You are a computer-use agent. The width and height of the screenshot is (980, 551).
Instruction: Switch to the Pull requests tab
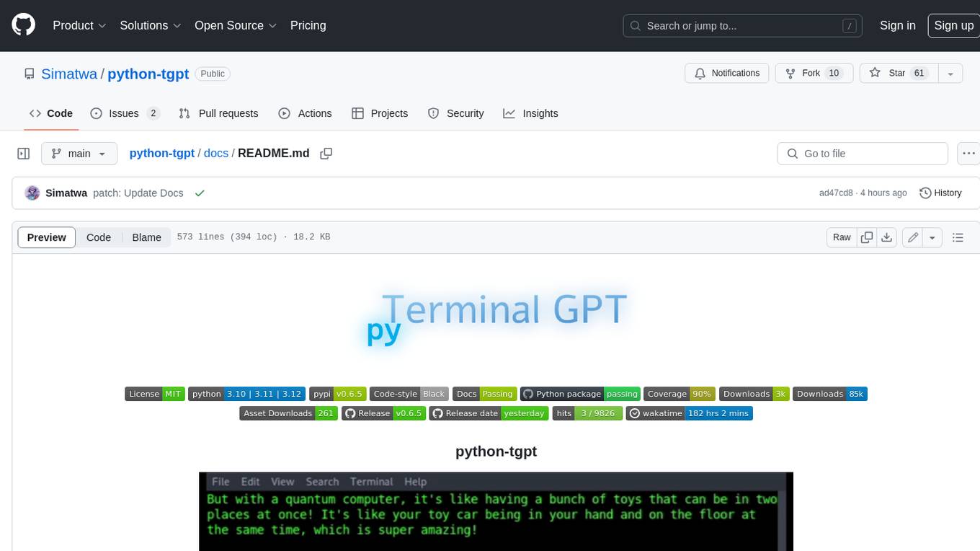click(218, 113)
